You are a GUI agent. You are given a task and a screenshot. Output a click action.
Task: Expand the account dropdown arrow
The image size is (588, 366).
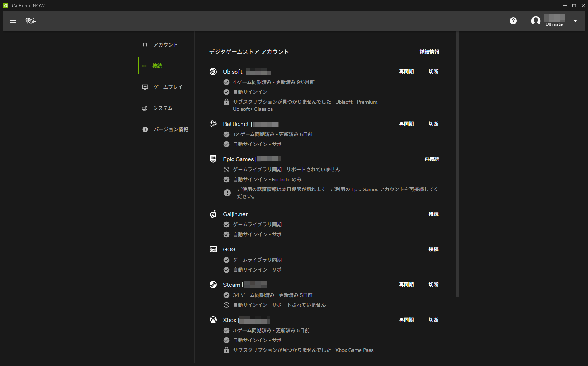575,21
